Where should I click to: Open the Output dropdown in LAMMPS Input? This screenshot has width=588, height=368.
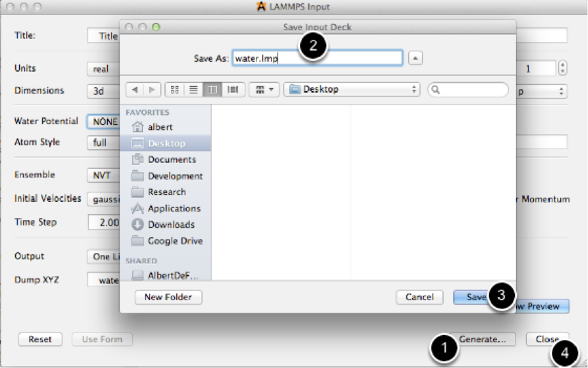[x=103, y=257]
